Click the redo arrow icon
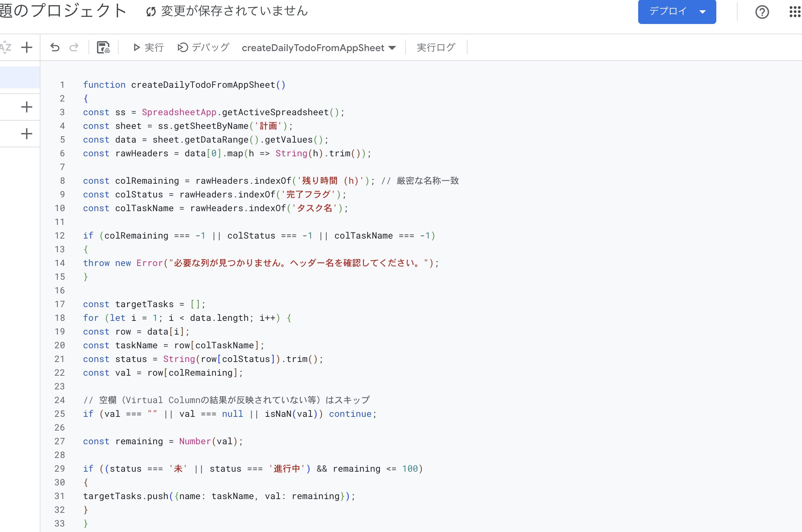The width and height of the screenshot is (802, 532). [74, 47]
